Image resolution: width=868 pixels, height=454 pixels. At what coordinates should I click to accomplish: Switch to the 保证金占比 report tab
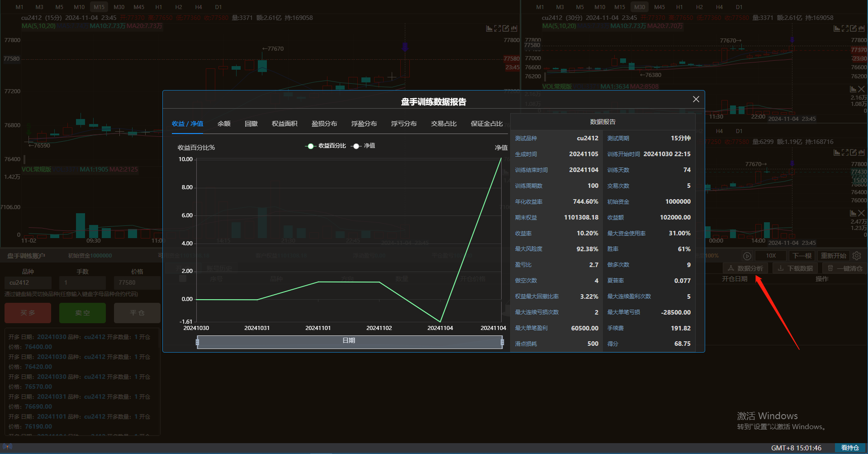point(487,124)
